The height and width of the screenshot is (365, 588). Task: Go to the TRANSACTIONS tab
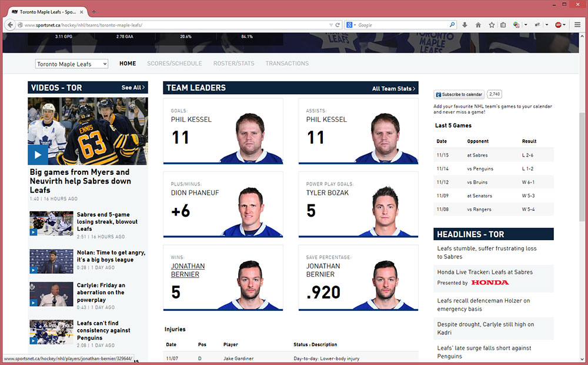click(x=287, y=64)
